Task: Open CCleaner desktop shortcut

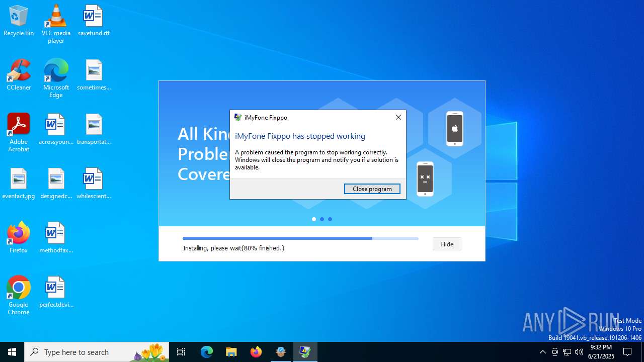Action: click(x=19, y=75)
